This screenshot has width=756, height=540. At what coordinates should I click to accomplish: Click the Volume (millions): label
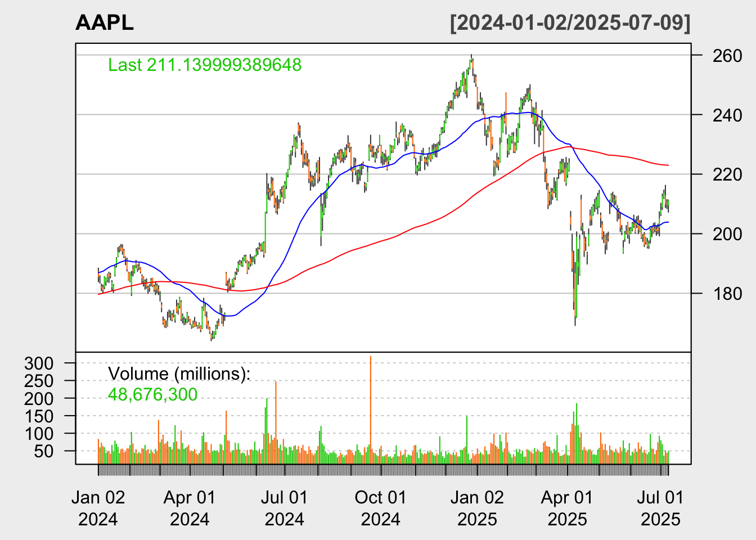[179, 373]
